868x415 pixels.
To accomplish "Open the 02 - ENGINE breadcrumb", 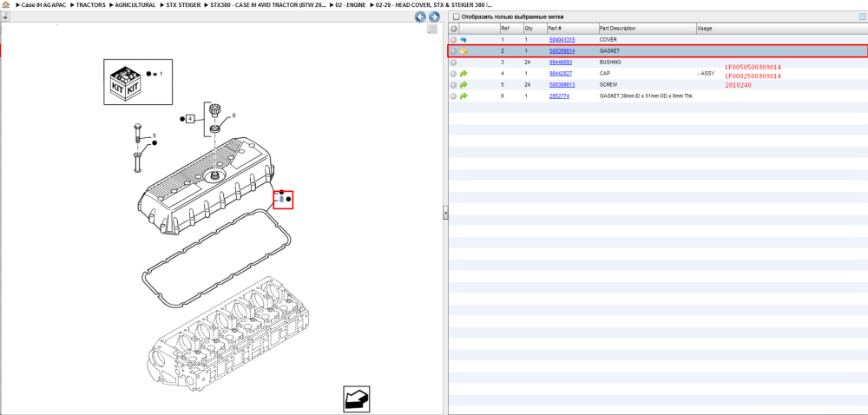I will tap(351, 4).
